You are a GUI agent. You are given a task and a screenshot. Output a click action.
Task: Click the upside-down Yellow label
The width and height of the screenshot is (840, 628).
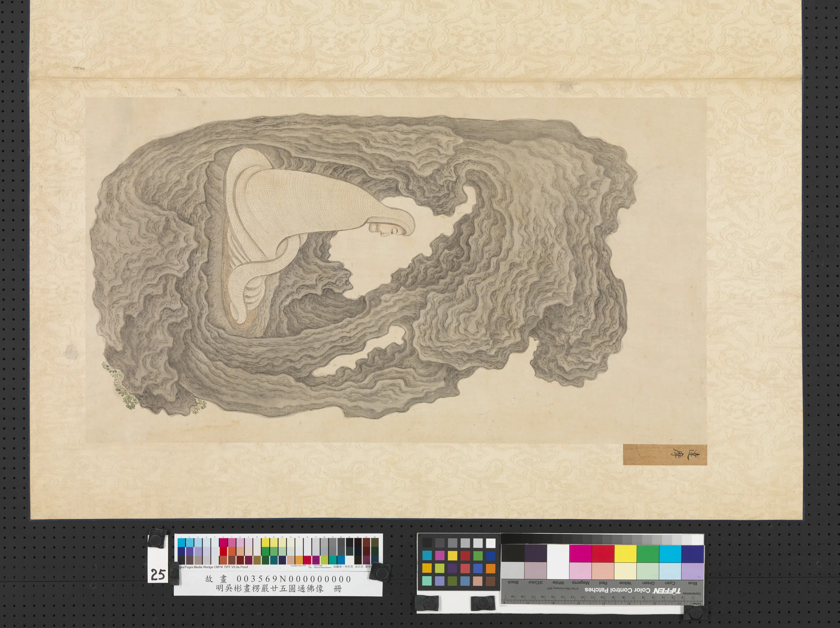[x=625, y=583]
